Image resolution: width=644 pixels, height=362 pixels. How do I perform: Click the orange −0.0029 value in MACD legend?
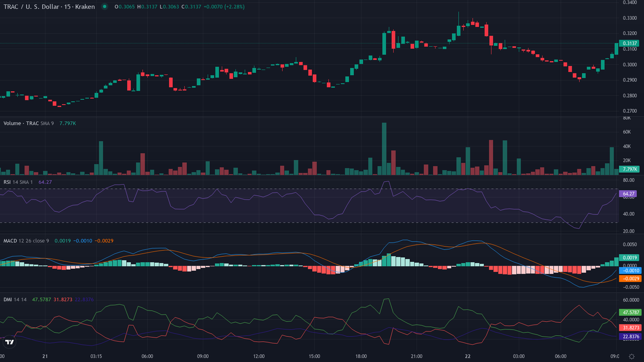(104, 240)
